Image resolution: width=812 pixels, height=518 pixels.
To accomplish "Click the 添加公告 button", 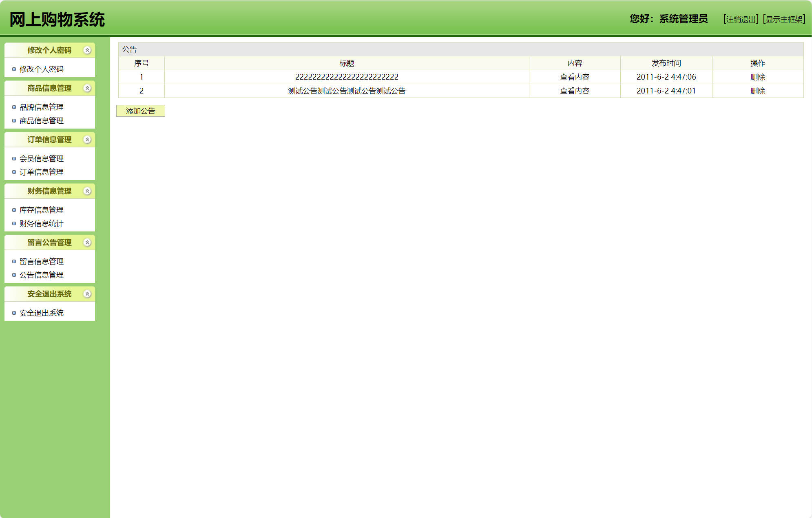I will coord(140,111).
